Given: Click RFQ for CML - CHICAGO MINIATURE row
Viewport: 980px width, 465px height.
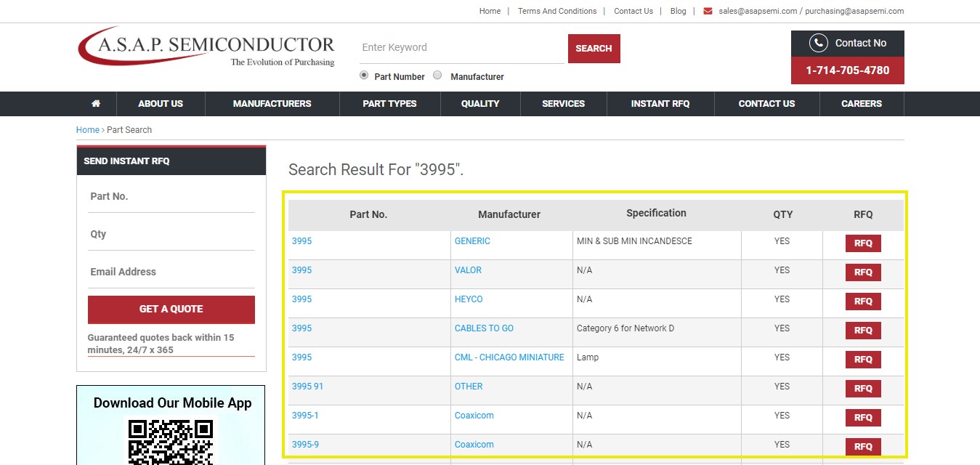Looking at the screenshot, I should 863,360.
